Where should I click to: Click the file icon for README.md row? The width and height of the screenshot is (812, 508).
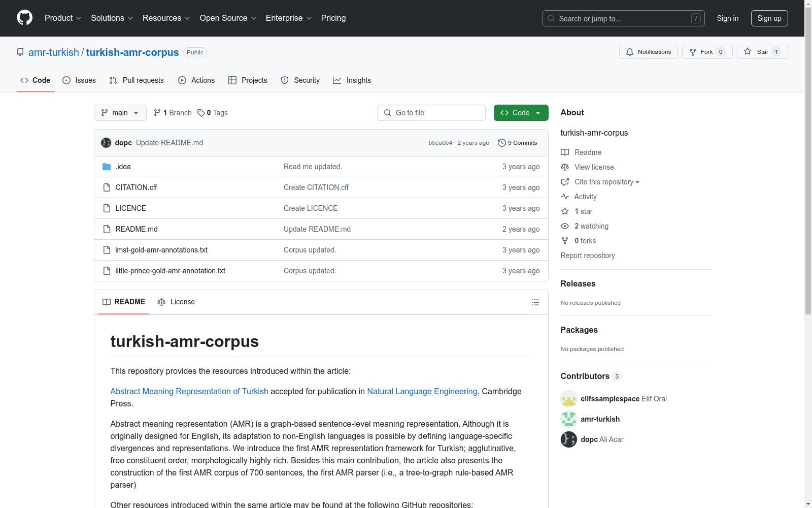pos(107,229)
